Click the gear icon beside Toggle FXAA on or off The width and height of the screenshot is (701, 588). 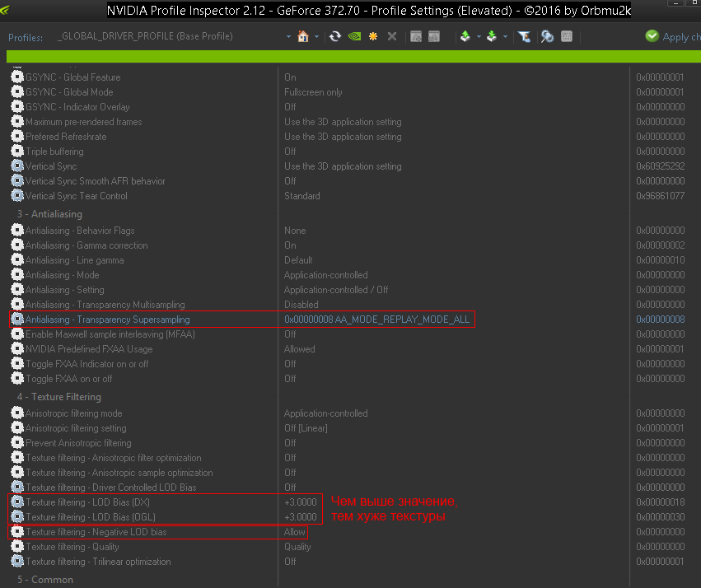pyautogui.click(x=17, y=379)
